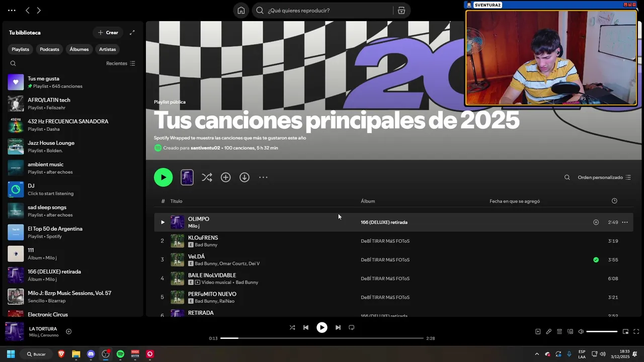Add LA TORTURA to liked songs
644x362 pixels.
pyautogui.click(x=68, y=331)
